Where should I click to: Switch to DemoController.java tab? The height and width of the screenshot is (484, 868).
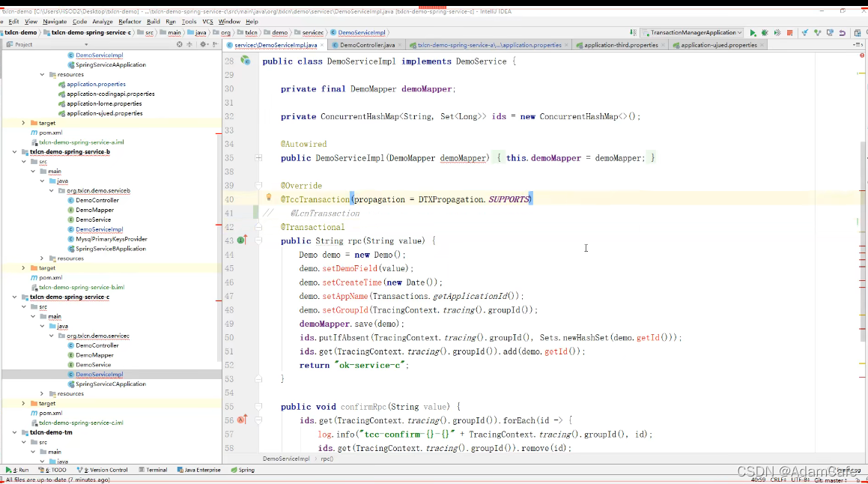(367, 46)
